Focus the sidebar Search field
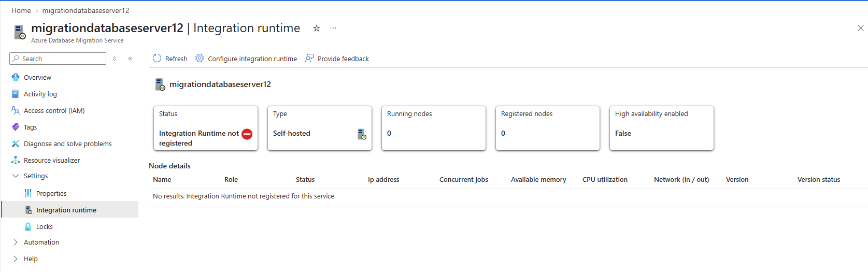This screenshot has width=868, height=272. pyautogui.click(x=58, y=59)
